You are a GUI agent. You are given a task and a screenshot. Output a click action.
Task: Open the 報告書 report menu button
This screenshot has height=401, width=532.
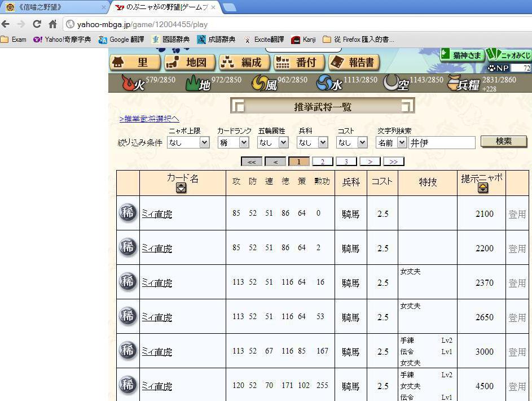354,63
